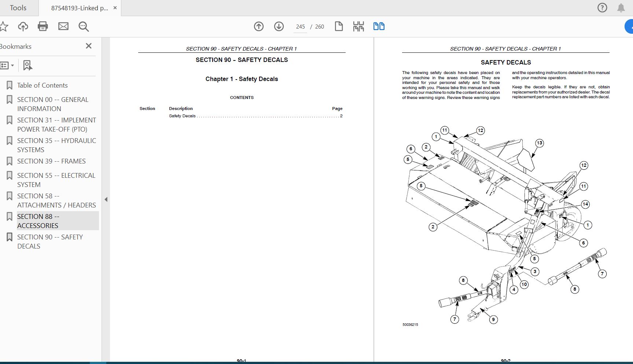Click the figure number 50036215 text
Viewport: 633px width, 364px height.
coord(410,325)
